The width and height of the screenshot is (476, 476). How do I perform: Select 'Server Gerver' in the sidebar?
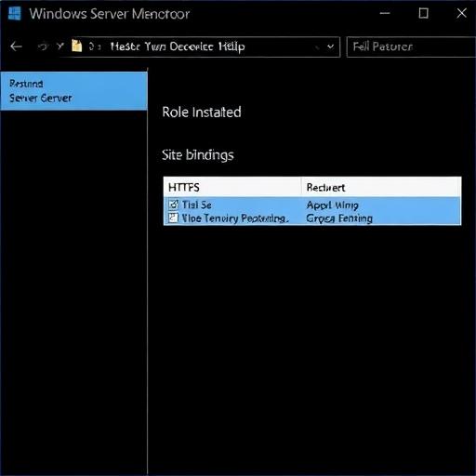(41, 99)
